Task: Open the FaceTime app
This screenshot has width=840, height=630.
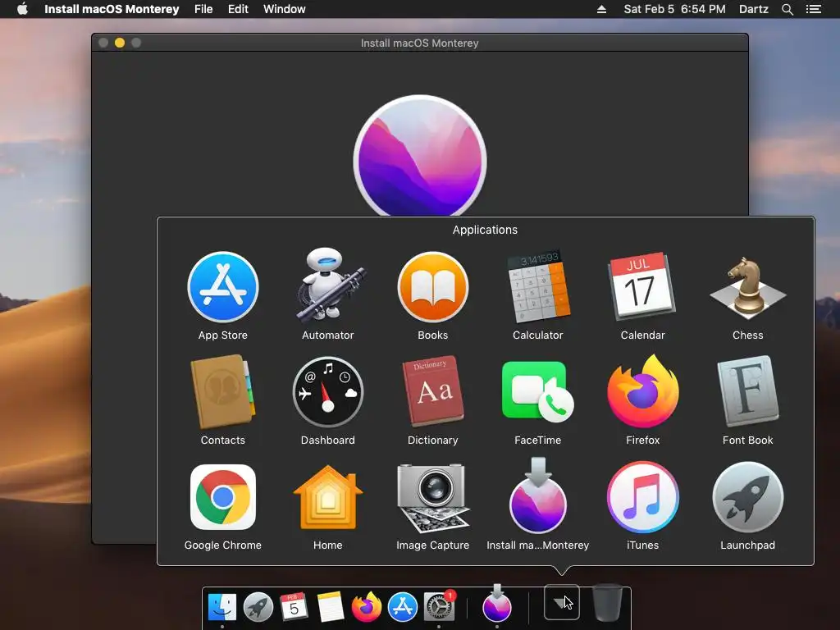Action: pos(537,392)
